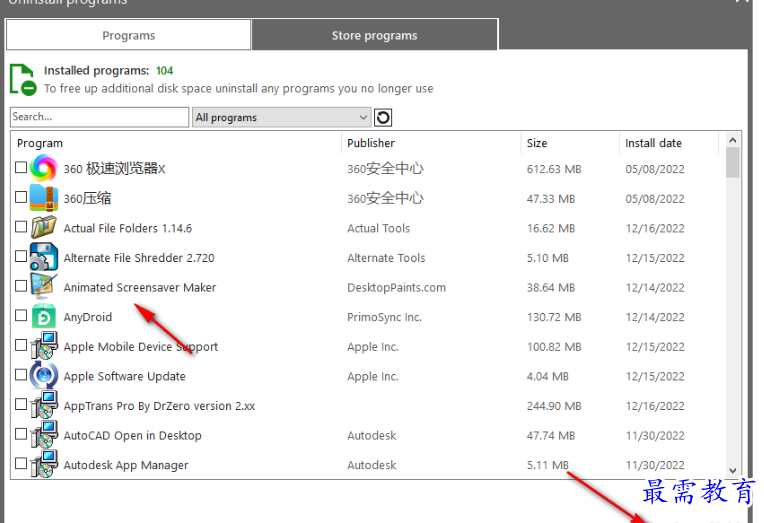Click the '16.62 MB' size value
Viewport: 764px width, 523px height.
(x=551, y=228)
